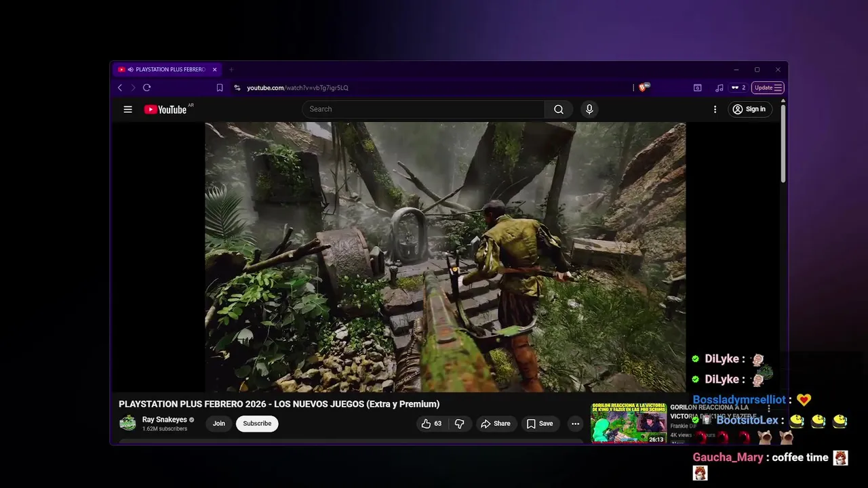Viewport: 868px width, 488px height.
Task: Open Brave Shields lion icon
Action: pos(644,87)
